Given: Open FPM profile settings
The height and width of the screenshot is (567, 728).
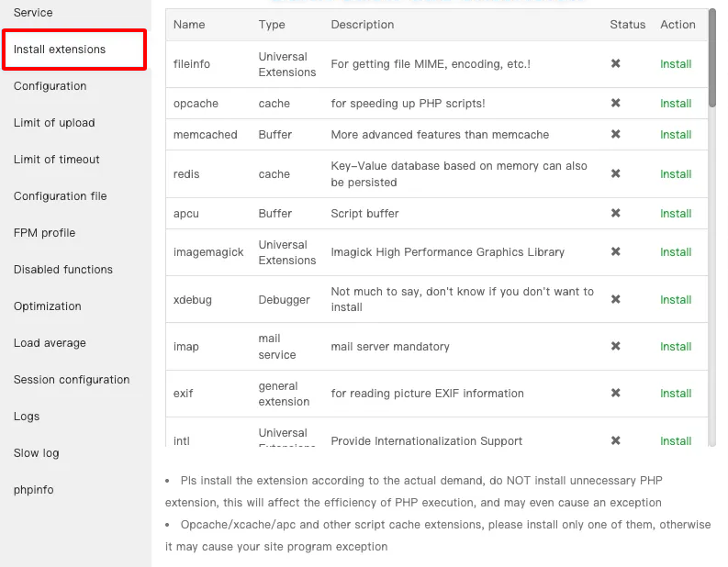Looking at the screenshot, I should (45, 232).
